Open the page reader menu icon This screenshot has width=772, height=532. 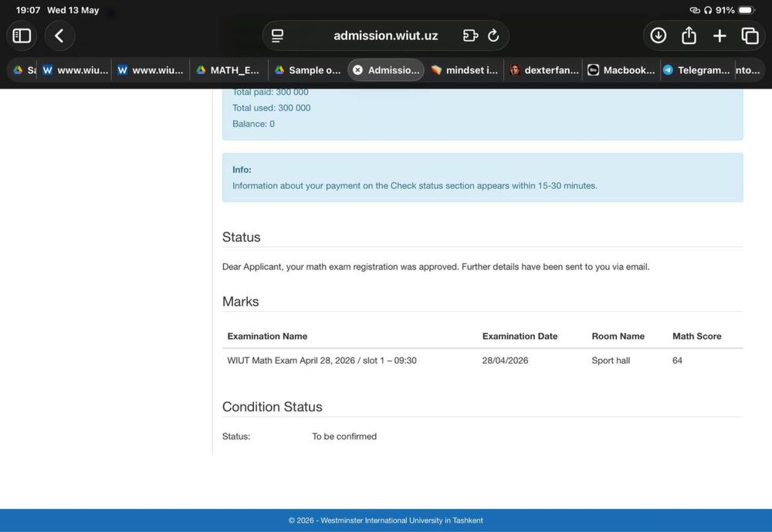click(x=278, y=36)
